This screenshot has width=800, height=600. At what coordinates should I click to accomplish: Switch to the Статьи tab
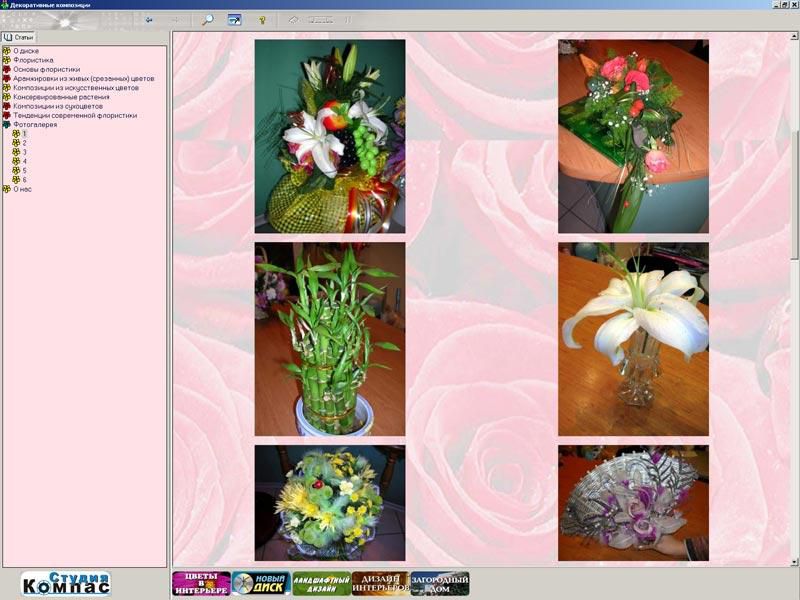click(19, 37)
